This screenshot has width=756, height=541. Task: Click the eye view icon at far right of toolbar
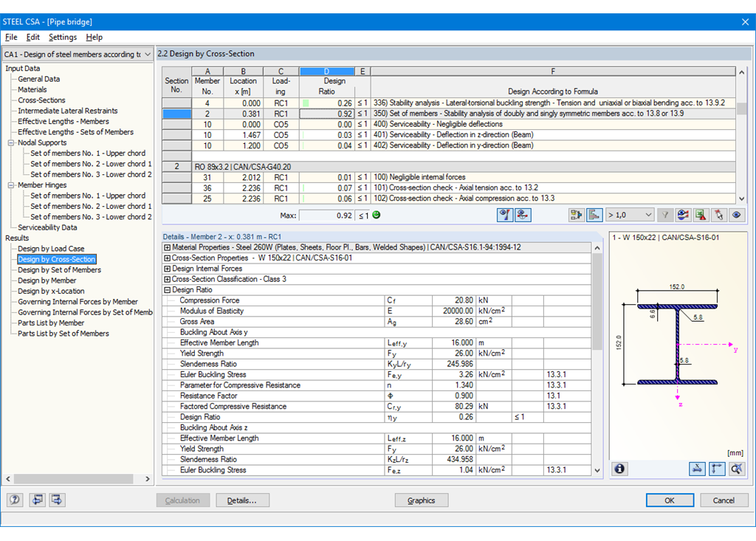pyautogui.click(x=736, y=214)
